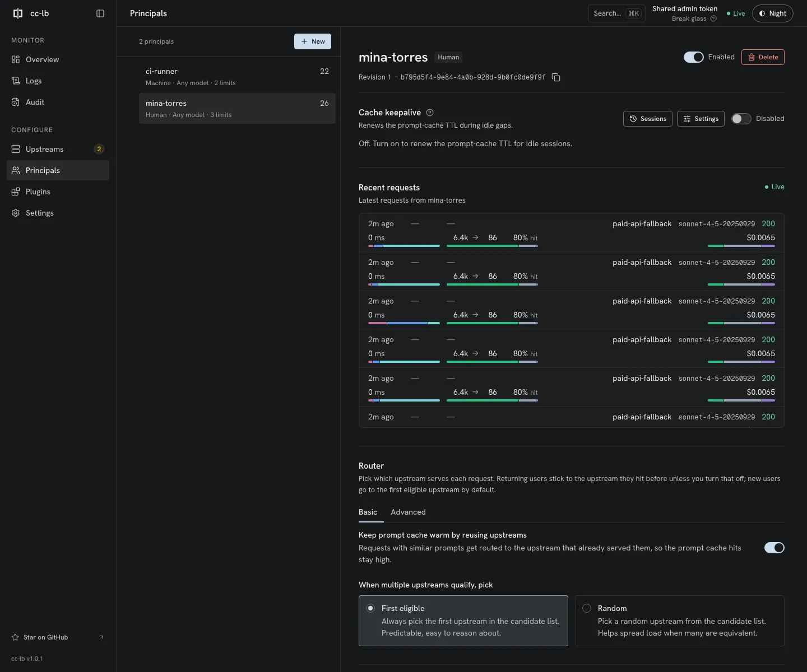Click the cc-lb v1.0.1 version text
Viewport: 807px width, 672px height.
tap(27, 659)
